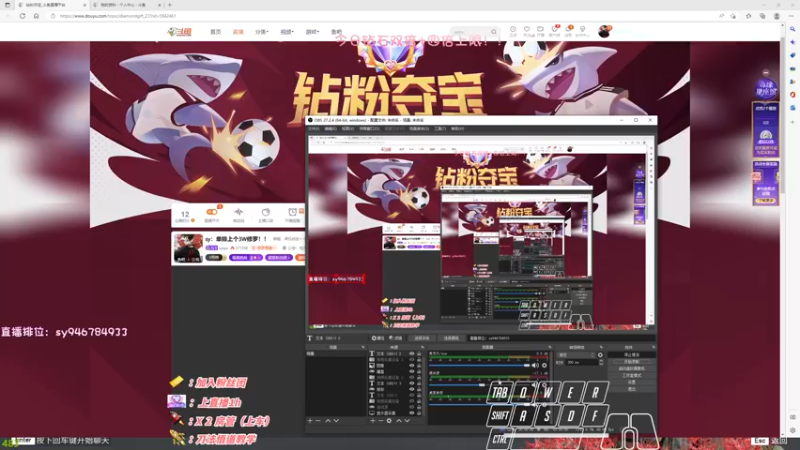This screenshot has height=450, width=800.
Task: Click the Douyu search input field
Action: [469, 32]
